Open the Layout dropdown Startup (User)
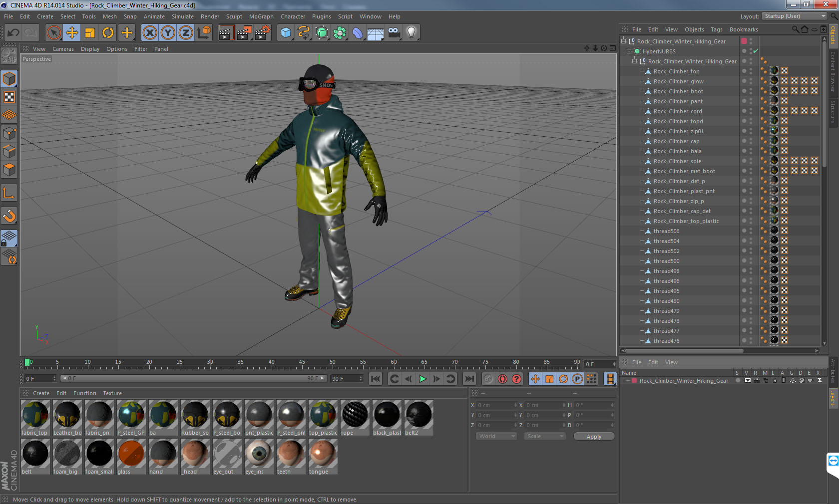 click(x=796, y=16)
